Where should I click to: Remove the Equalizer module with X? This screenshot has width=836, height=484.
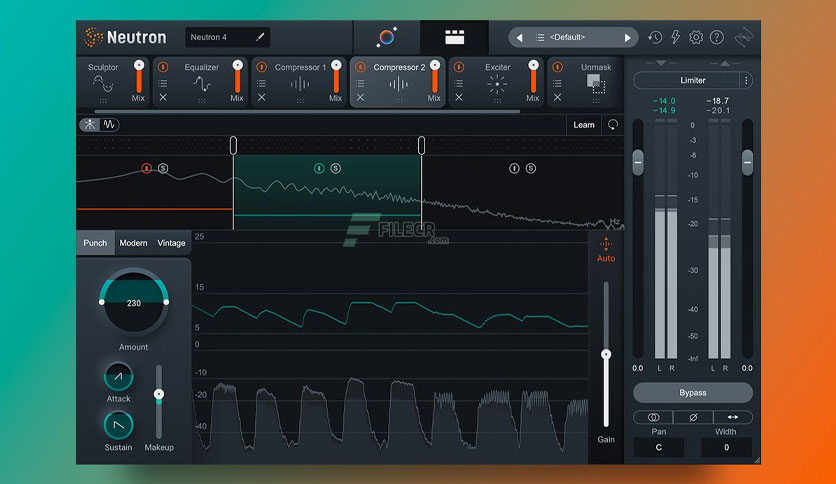click(x=163, y=98)
